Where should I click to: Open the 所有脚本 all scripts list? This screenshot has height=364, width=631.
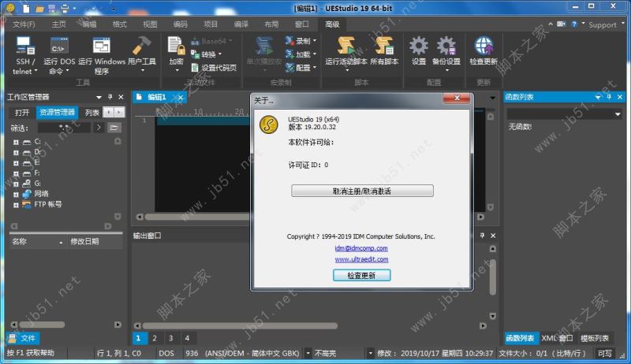pyautogui.click(x=384, y=51)
